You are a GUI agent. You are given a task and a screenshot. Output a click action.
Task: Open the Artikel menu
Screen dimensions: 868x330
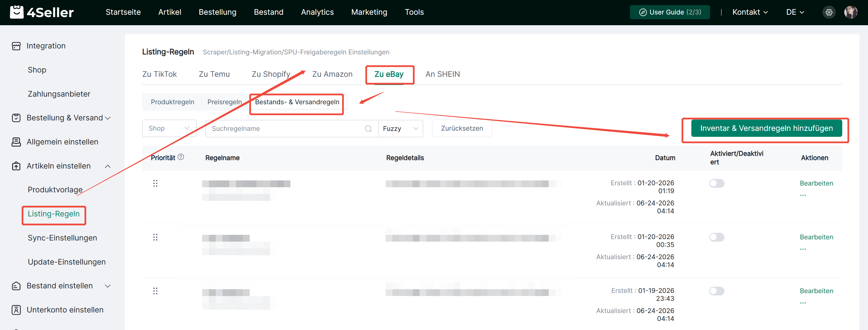(170, 12)
